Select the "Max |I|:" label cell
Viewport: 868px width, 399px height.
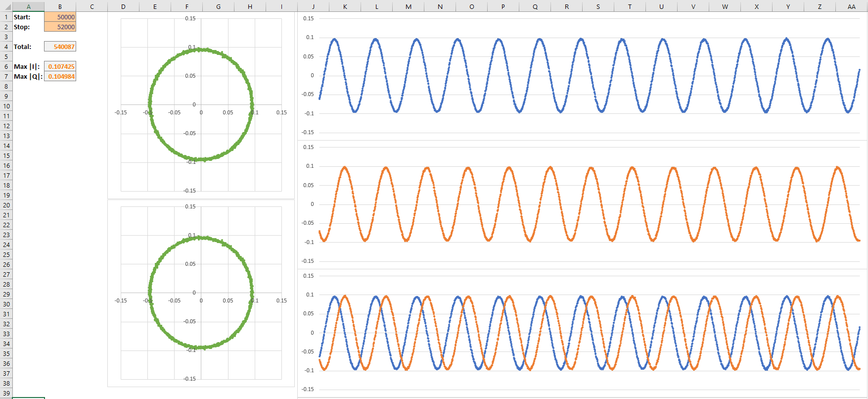28,66
